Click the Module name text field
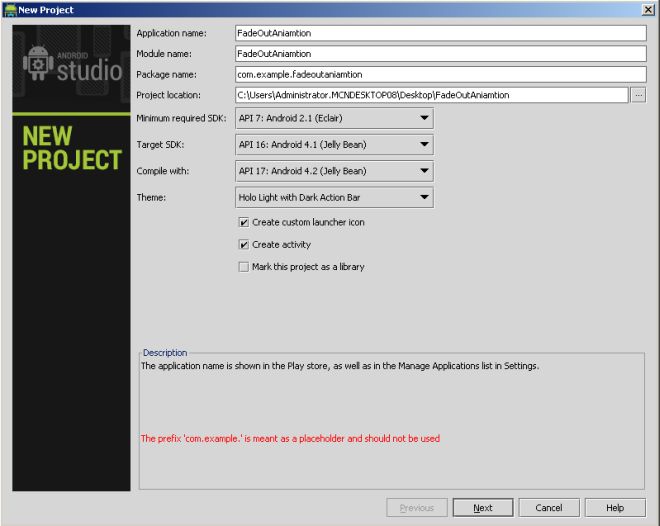 pos(441,54)
